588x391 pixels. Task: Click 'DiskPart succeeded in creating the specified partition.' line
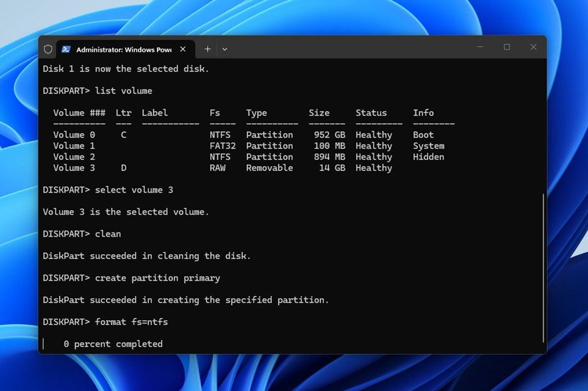point(185,300)
